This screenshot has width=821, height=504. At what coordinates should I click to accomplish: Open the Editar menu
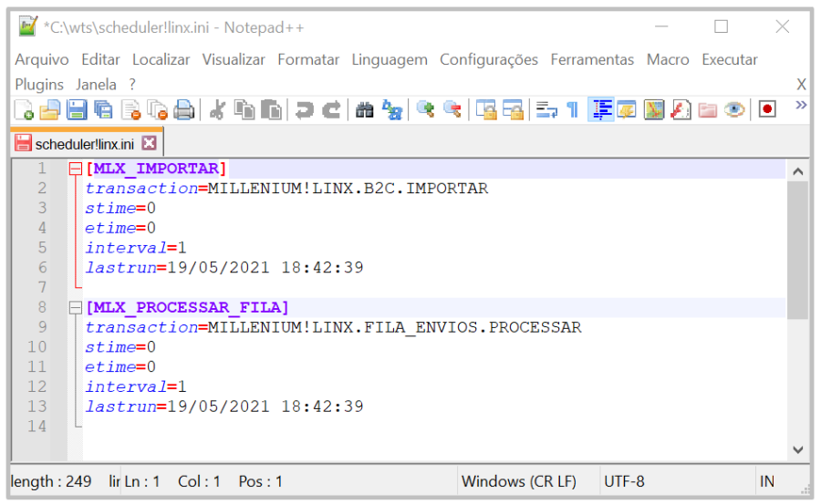(100, 59)
